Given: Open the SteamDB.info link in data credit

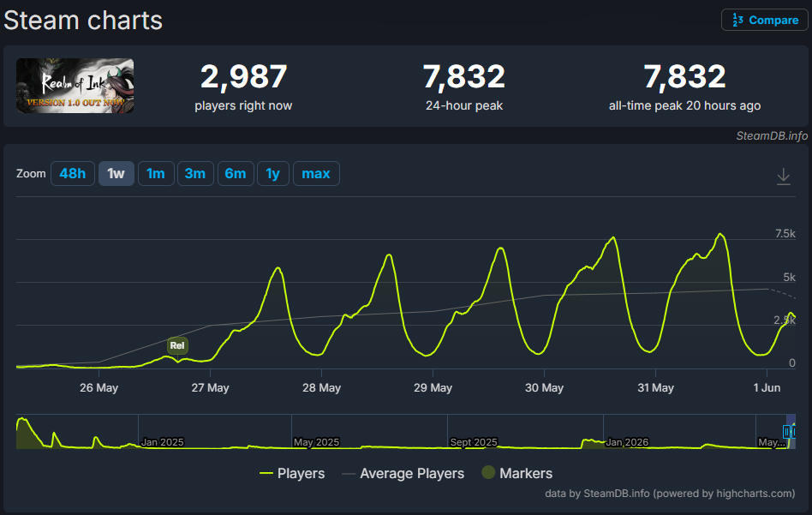Looking at the screenshot, I should point(616,494).
